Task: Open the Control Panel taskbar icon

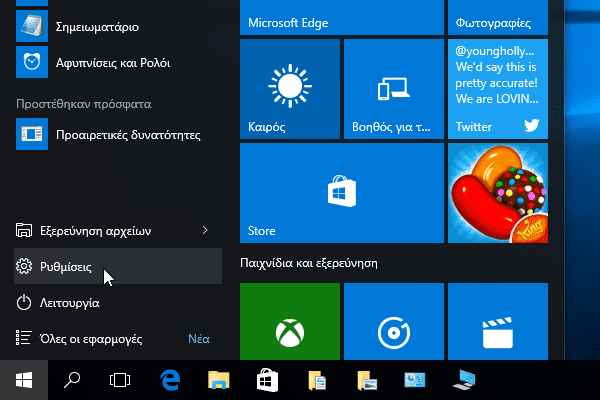Action: 414,380
